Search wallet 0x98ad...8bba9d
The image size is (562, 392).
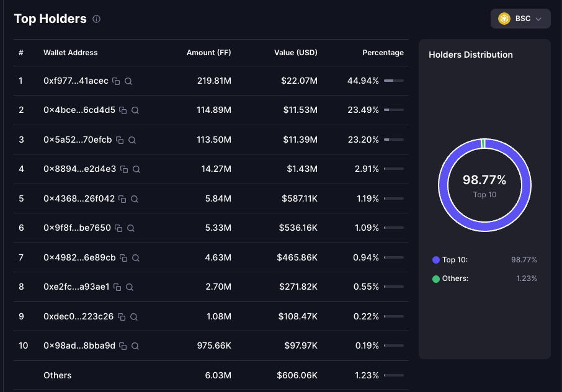tap(135, 346)
